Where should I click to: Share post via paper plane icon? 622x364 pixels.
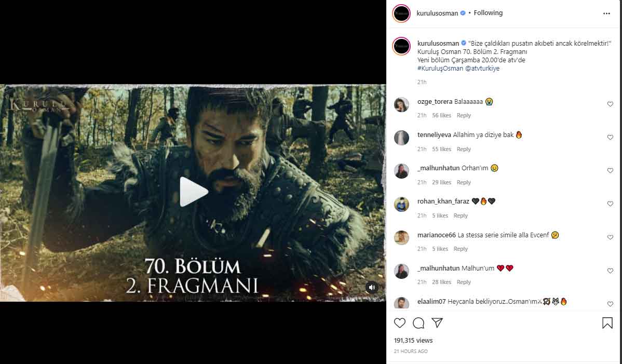(x=437, y=323)
